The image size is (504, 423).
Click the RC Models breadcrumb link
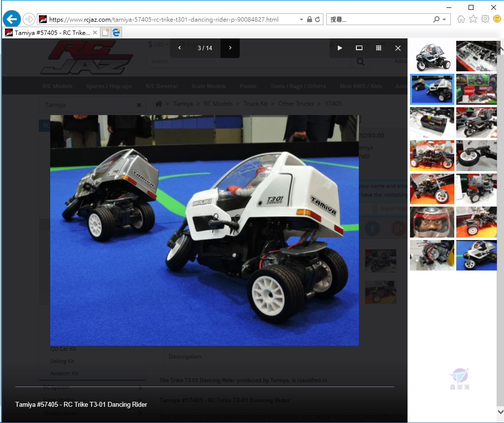(x=218, y=104)
